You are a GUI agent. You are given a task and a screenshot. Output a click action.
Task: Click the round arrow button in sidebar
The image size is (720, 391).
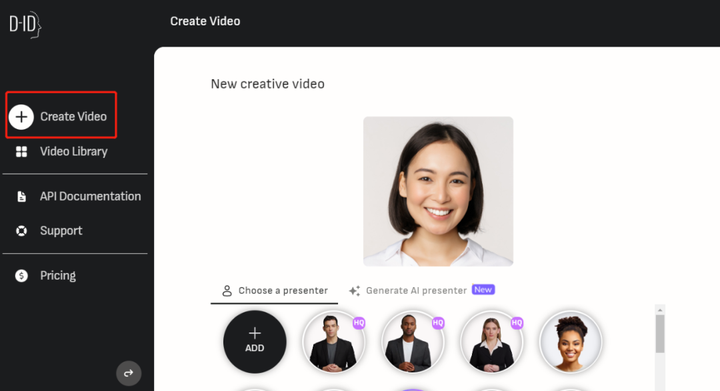(129, 373)
